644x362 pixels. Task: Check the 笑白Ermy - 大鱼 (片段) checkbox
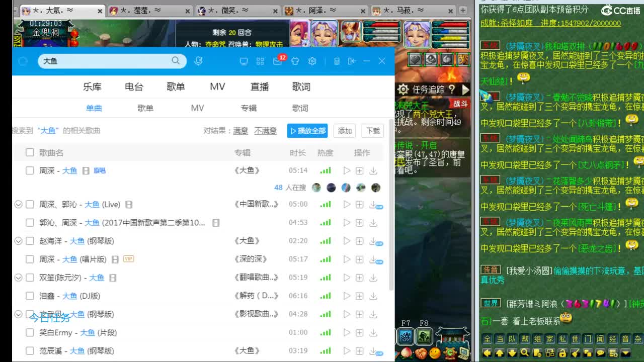pyautogui.click(x=30, y=333)
